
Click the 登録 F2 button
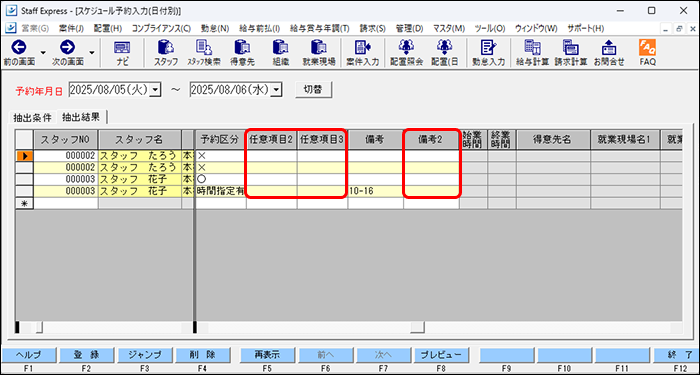(x=87, y=355)
